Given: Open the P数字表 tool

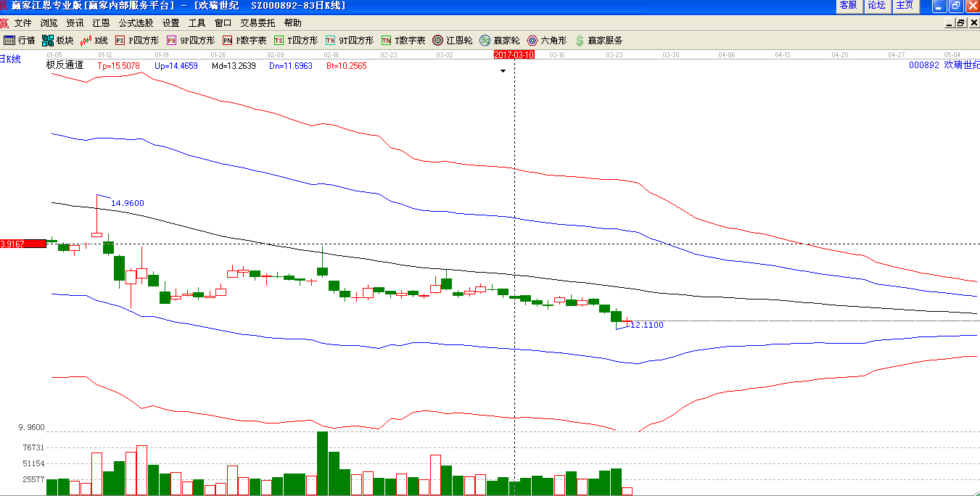Looking at the screenshot, I should pyautogui.click(x=244, y=41).
